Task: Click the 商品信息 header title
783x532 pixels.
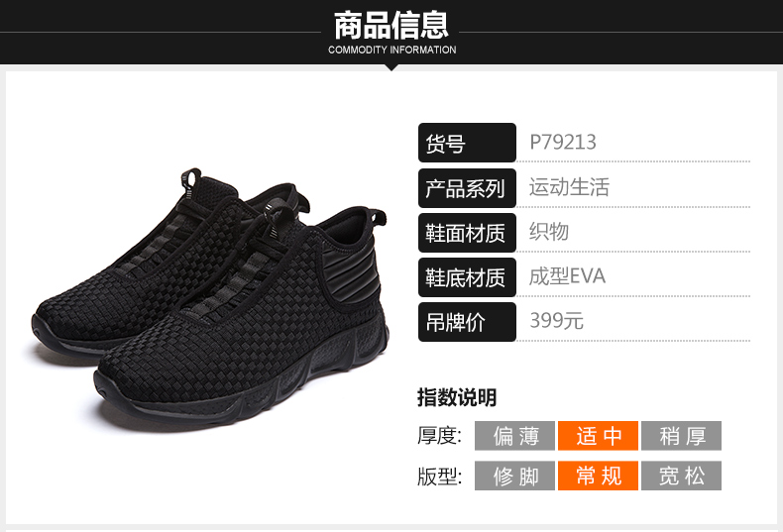Action: coord(391,26)
